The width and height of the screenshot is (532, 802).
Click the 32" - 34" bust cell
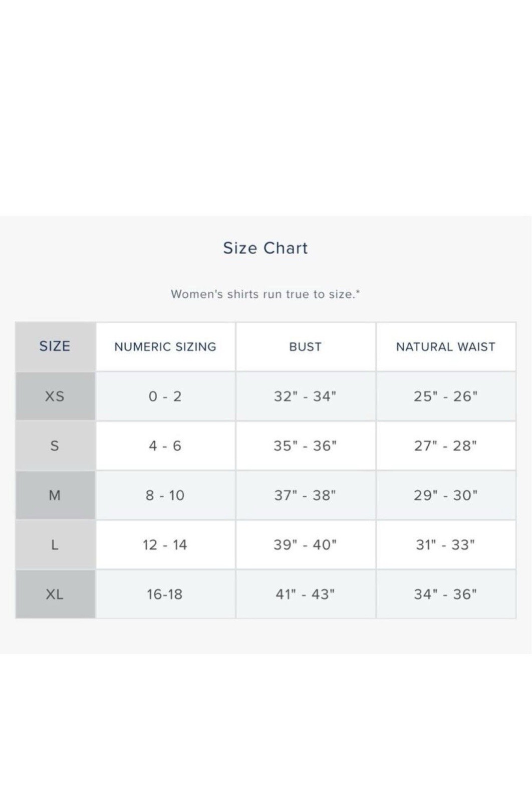click(x=306, y=396)
